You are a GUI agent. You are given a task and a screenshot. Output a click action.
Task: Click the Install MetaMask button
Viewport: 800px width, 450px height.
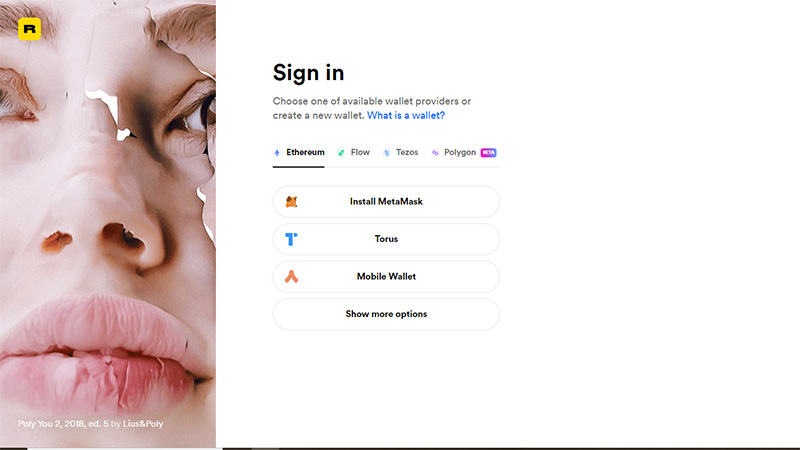tap(386, 202)
